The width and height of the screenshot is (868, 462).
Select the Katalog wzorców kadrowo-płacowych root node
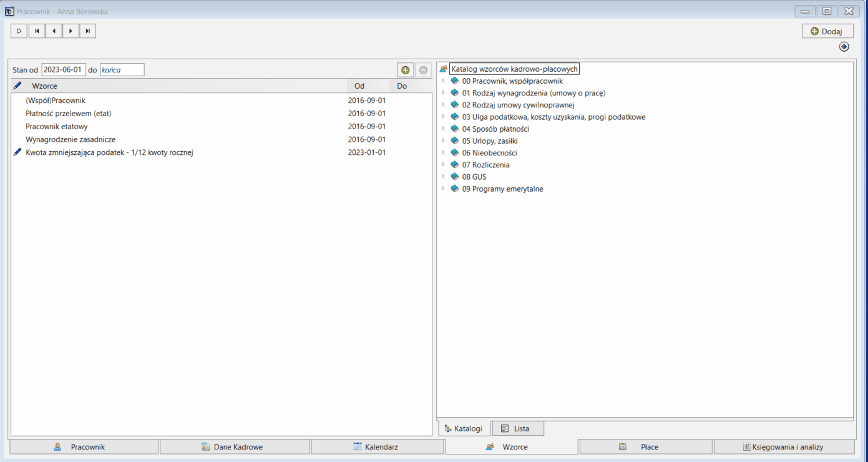[x=515, y=69]
